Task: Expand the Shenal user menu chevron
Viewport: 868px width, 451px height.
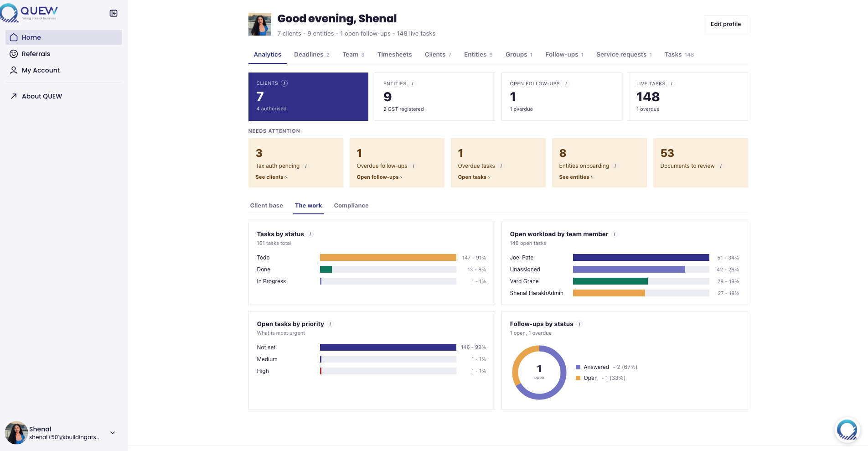Action: (x=113, y=433)
